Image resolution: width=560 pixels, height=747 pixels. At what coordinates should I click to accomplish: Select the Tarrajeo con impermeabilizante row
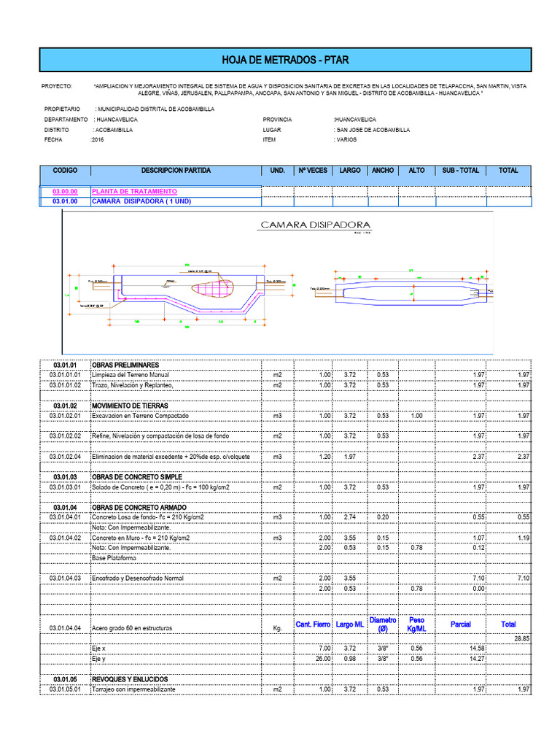[285, 689]
